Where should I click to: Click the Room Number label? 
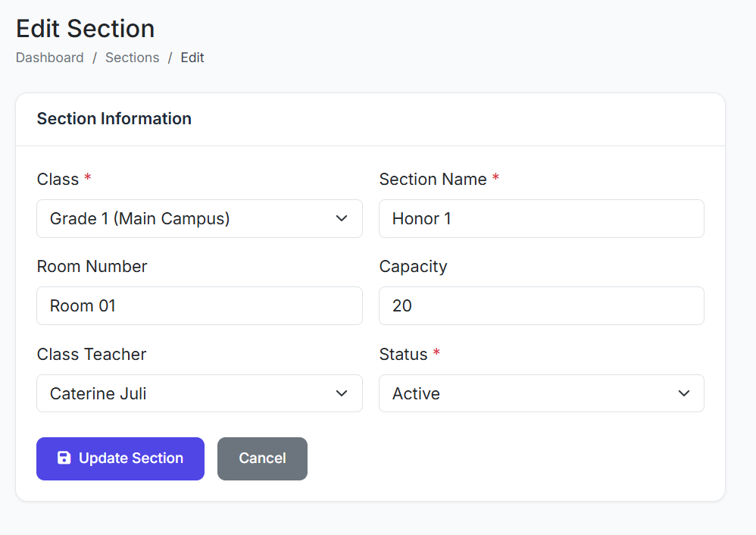click(x=92, y=267)
